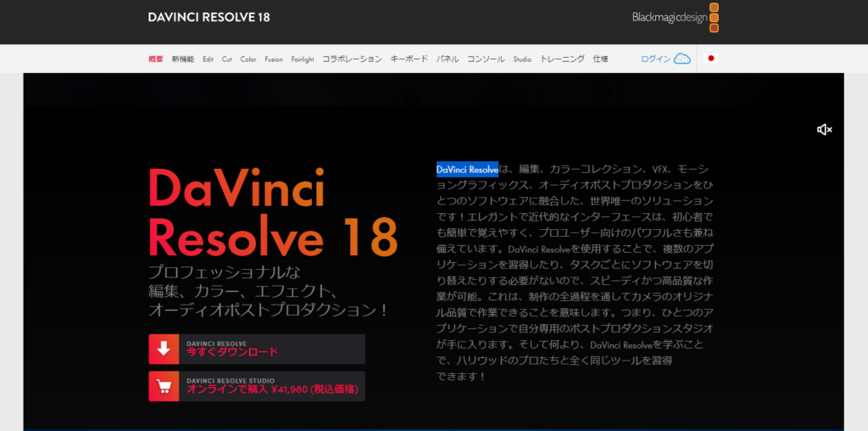Open the パネル tab
The height and width of the screenshot is (431, 868).
[448, 59]
